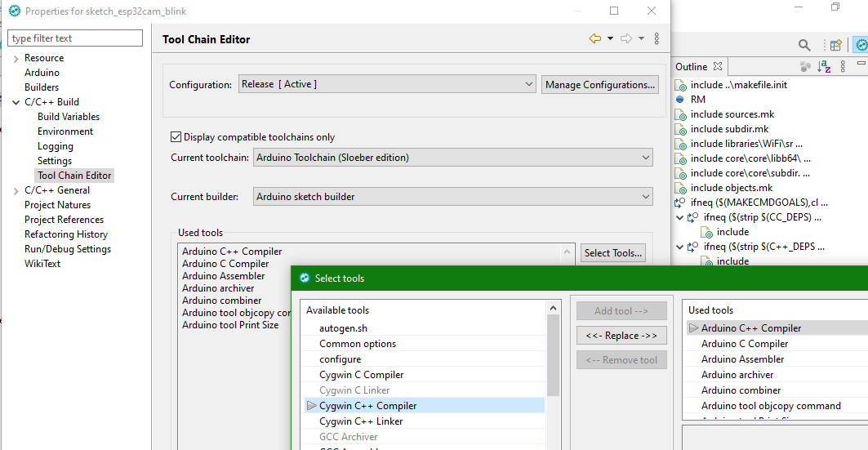Expand the C/C++ General tree node
This screenshot has height=450, width=868.
(x=16, y=190)
